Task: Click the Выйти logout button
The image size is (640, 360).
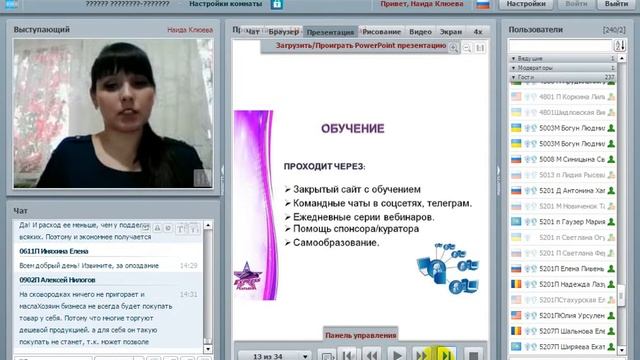Action: tap(616, 4)
